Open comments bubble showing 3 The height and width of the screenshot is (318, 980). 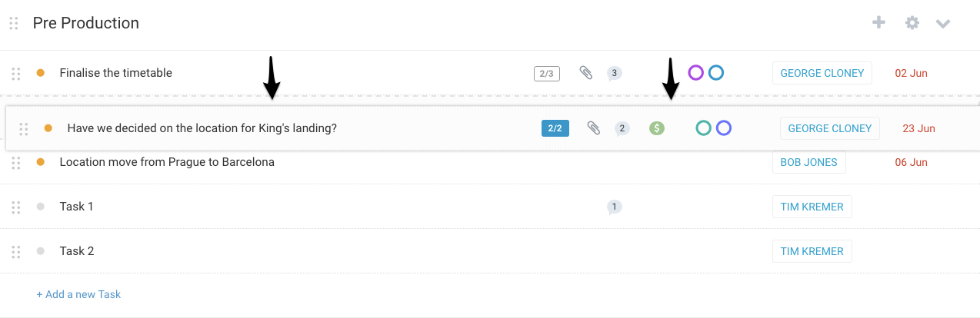(614, 74)
